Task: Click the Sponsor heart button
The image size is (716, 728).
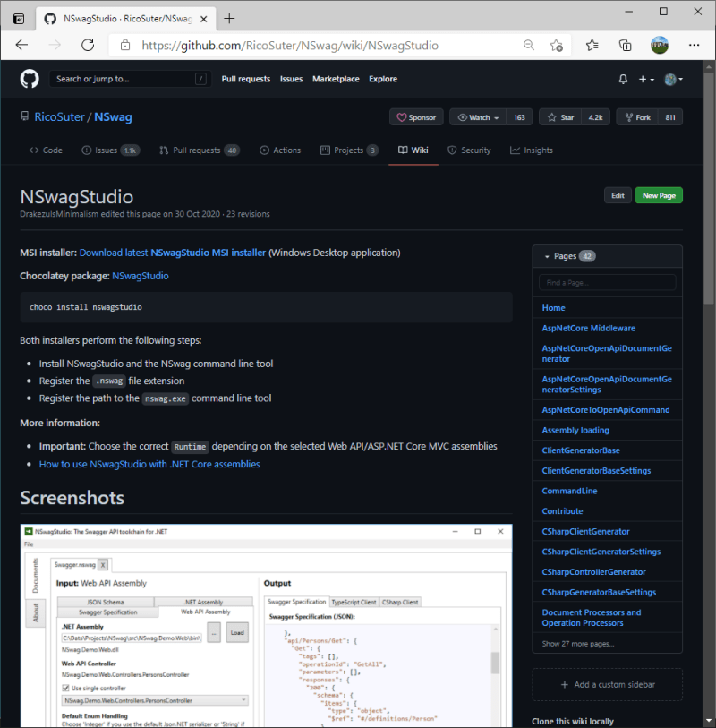Action: pyautogui.click(x=416, y=117)
